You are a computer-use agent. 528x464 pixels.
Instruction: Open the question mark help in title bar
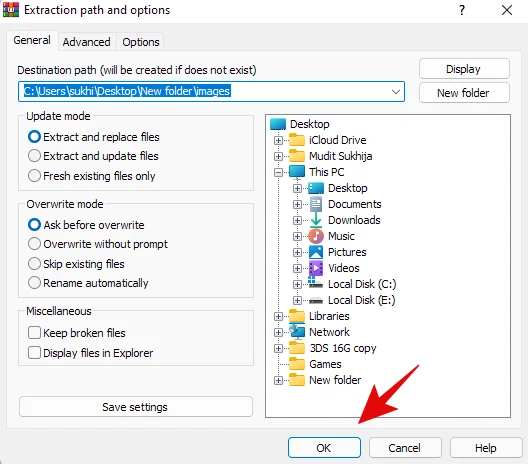pyautogui.click(x=462, y=10)
